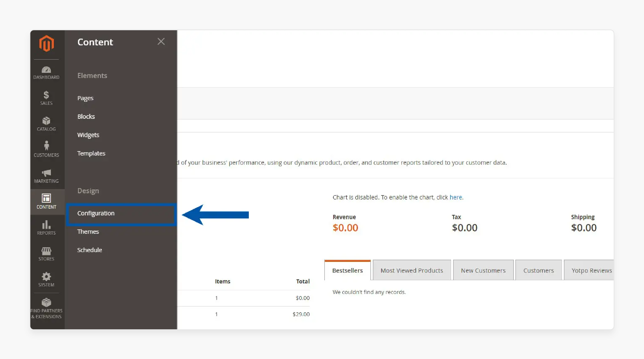Switch to the Yotpo Reviews tab
Screen dimensions: 644x359
click(589, 270)
